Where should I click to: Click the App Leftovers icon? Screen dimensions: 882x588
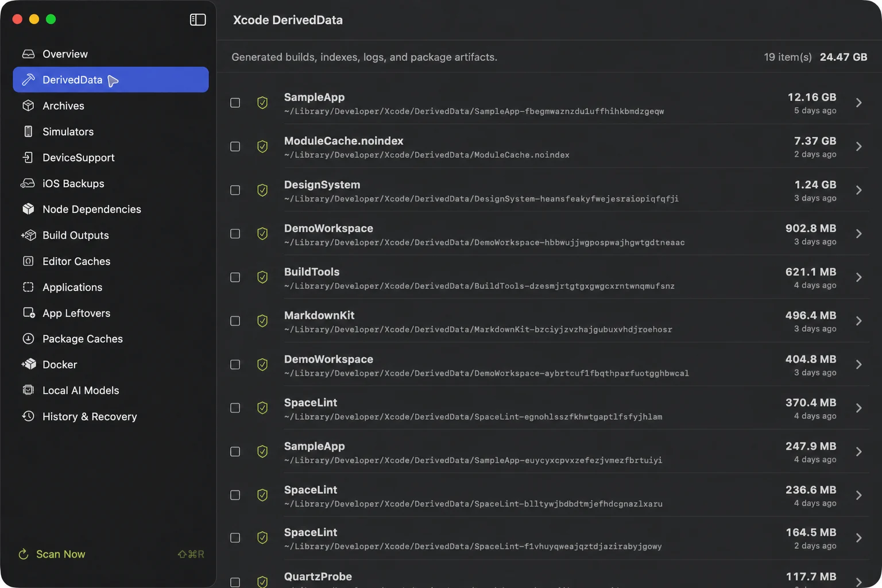click(29, 313)
